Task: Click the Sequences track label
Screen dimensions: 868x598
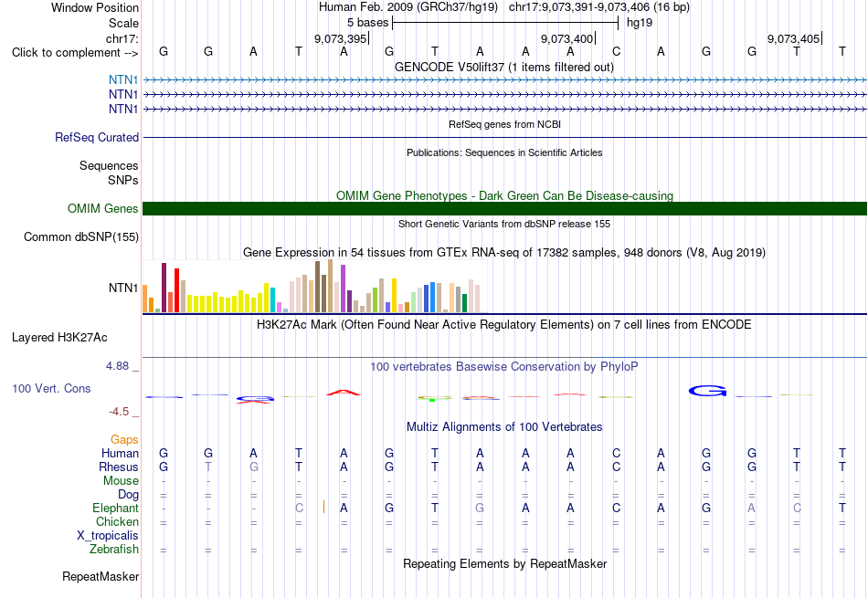Action: click(x=109, y=165)
